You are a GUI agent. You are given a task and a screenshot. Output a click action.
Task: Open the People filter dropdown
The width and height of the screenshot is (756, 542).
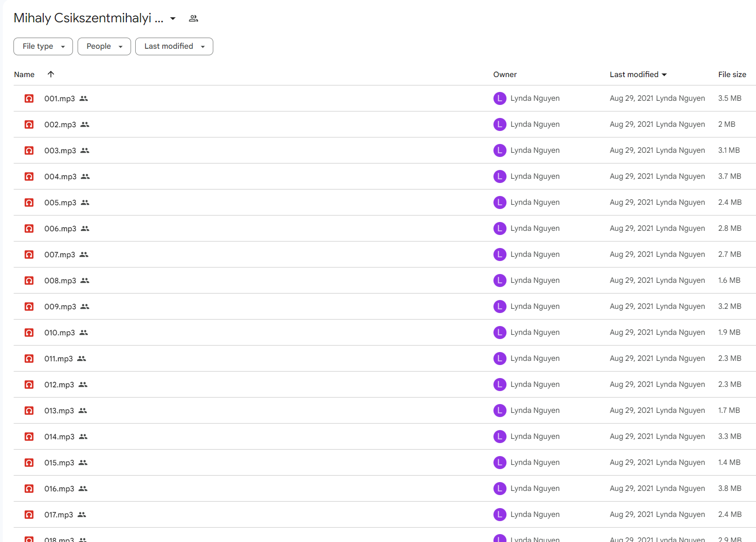[104, 46]
